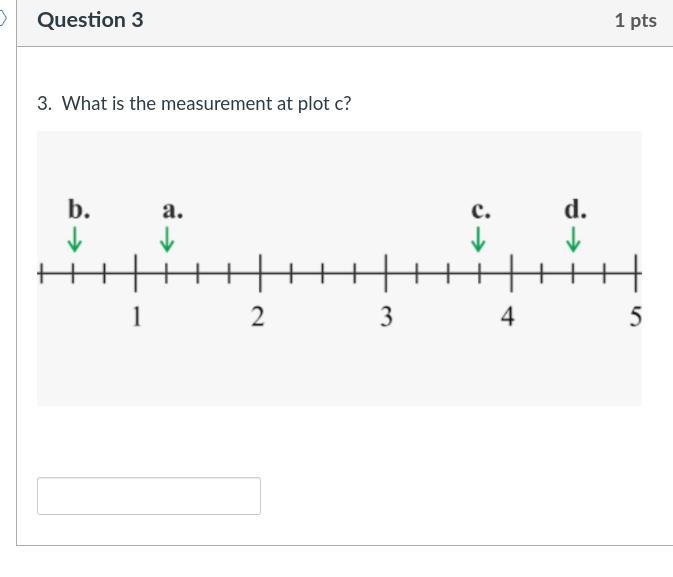Screen dimensions: 673x577
Task: Click the letter label c. on the number line
Action: tap(481, 210)
